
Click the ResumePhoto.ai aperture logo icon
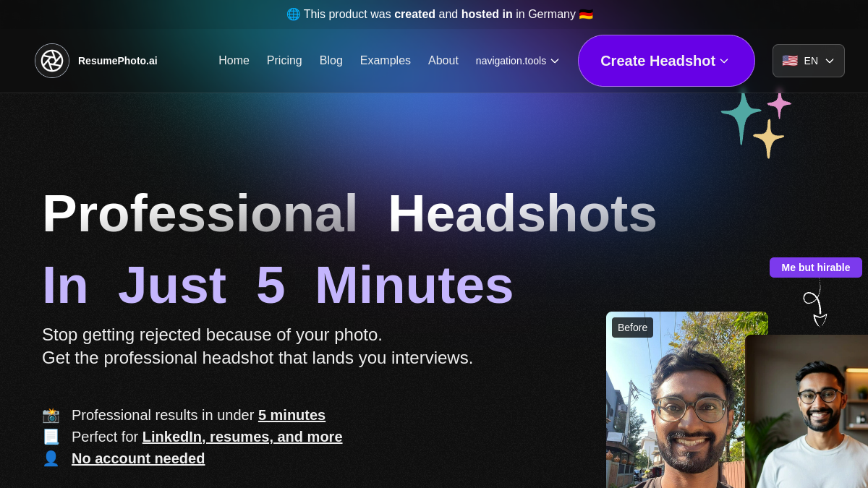click(52, 61)
